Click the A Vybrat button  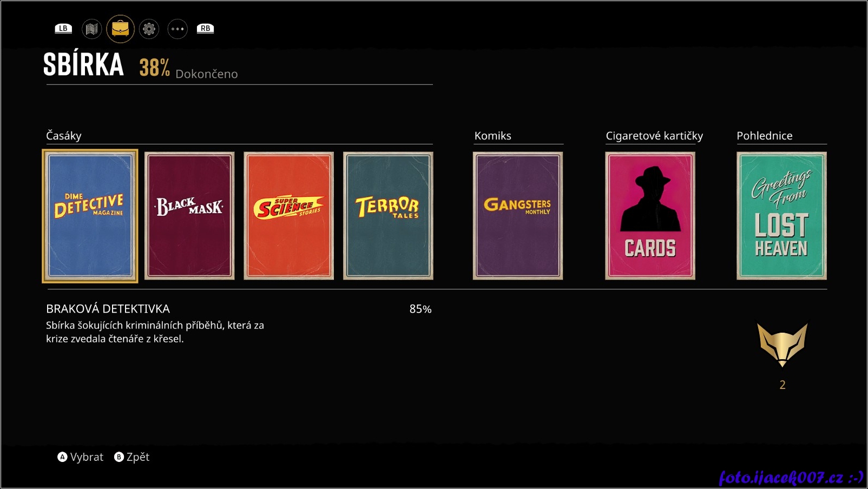click(80, 457)
